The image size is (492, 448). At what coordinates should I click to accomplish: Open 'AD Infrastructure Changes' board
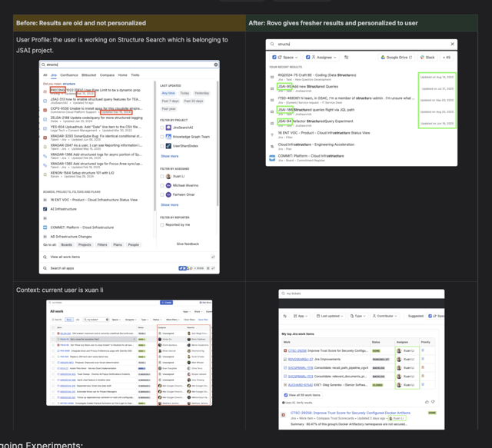coord(71,237)
